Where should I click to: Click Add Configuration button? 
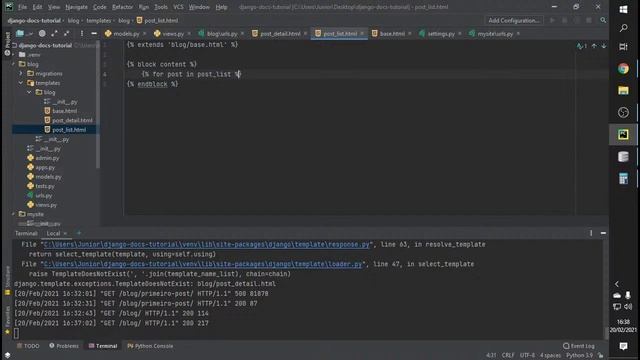click(x=513, y=20)
